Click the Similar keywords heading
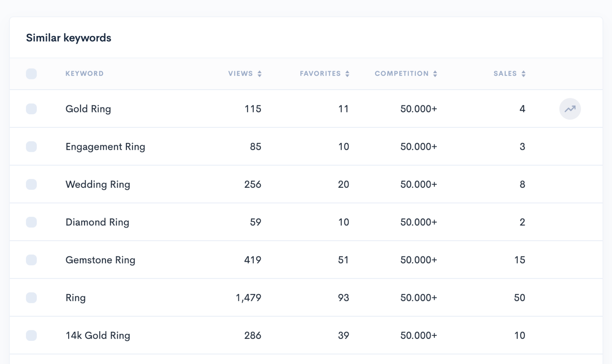Viewport: 612px width, 364px height. click(69, 38)
